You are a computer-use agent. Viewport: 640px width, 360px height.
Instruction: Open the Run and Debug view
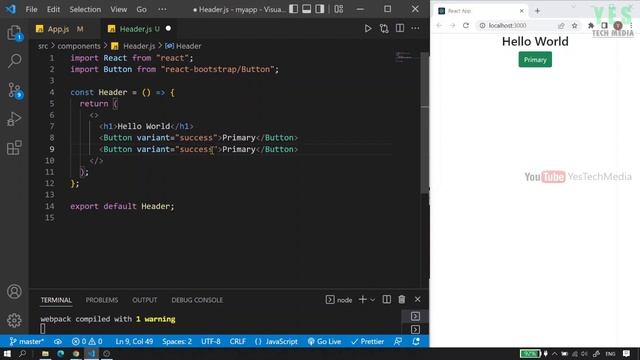coord(14,119)
